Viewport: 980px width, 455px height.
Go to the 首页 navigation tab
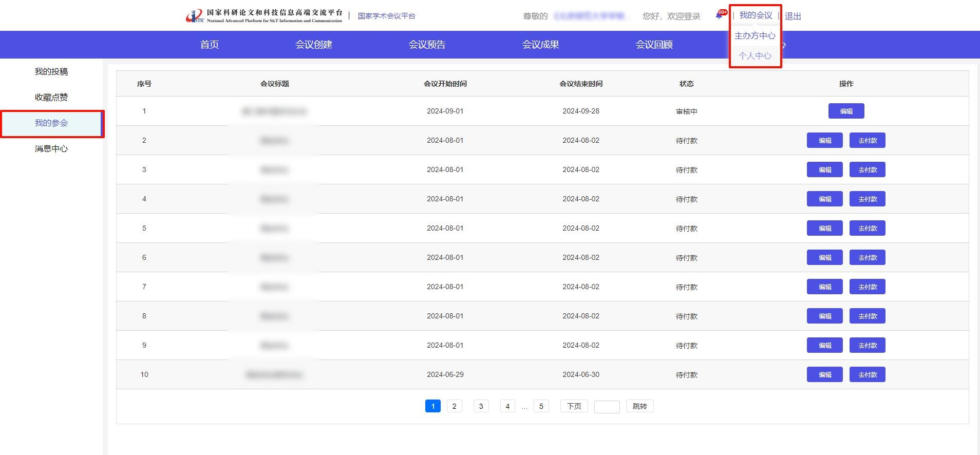210,45
